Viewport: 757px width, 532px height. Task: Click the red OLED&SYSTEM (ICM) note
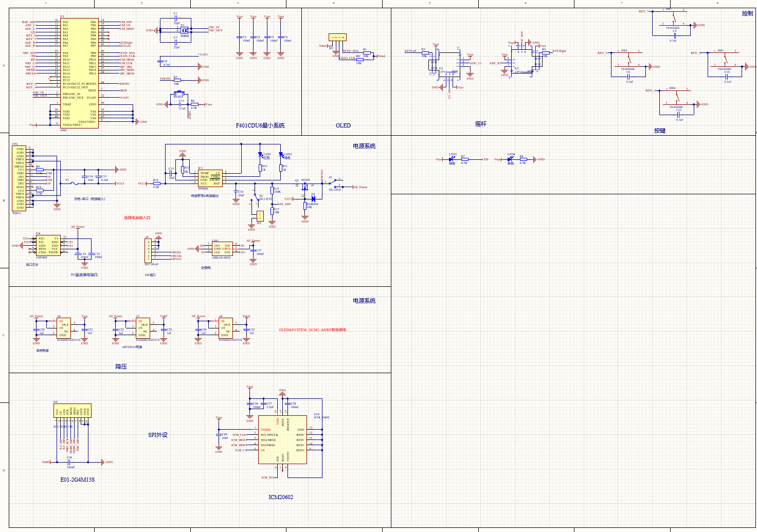pos(312,330)
